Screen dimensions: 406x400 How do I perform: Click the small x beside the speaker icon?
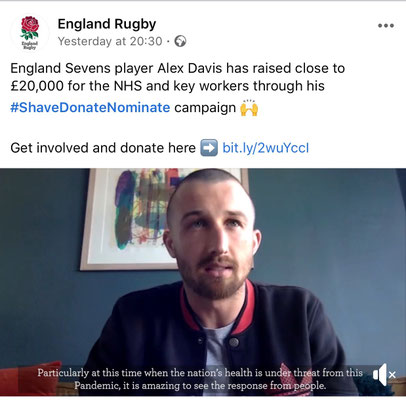(x=392, y=375)
